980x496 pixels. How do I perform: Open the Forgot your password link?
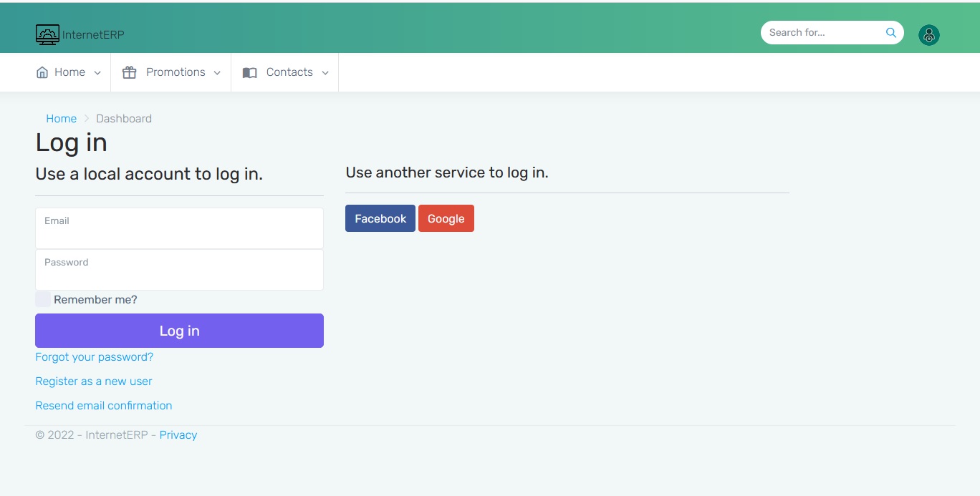[95, 357]
